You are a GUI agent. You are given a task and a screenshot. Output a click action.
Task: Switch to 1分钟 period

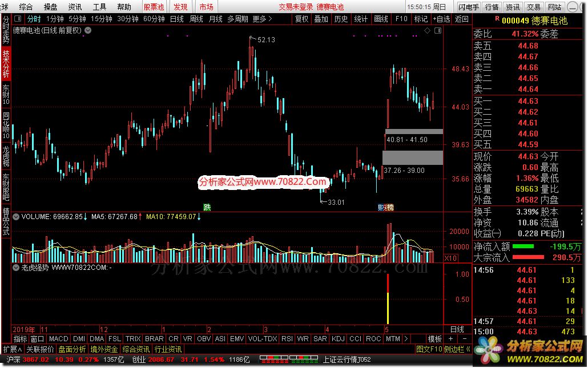(x=55, y=19)
